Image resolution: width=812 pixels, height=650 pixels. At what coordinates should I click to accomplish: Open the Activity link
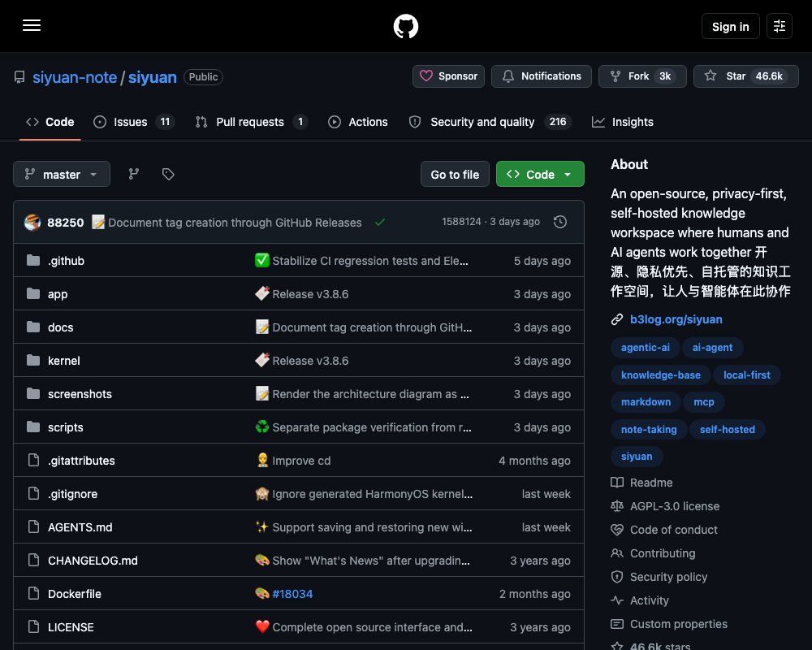coord(640,600)
